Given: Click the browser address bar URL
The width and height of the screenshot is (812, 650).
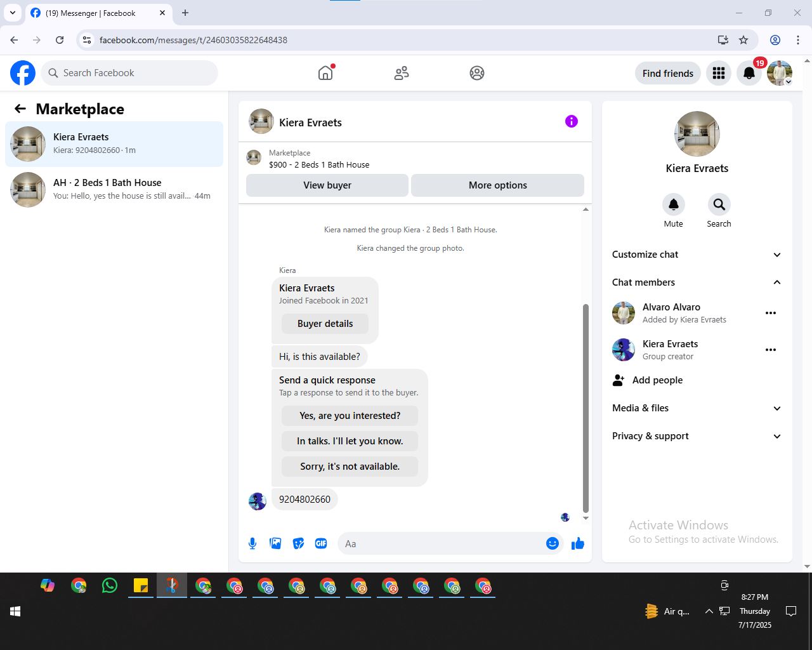Looking at the screenshot, I should coord(193,40).
